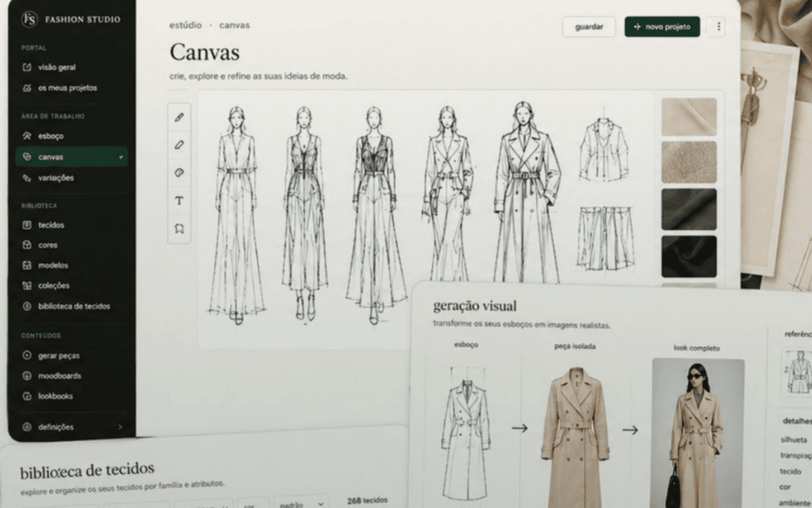
Task: Open the padrão sort dropdown
Action: coord(301,504)
